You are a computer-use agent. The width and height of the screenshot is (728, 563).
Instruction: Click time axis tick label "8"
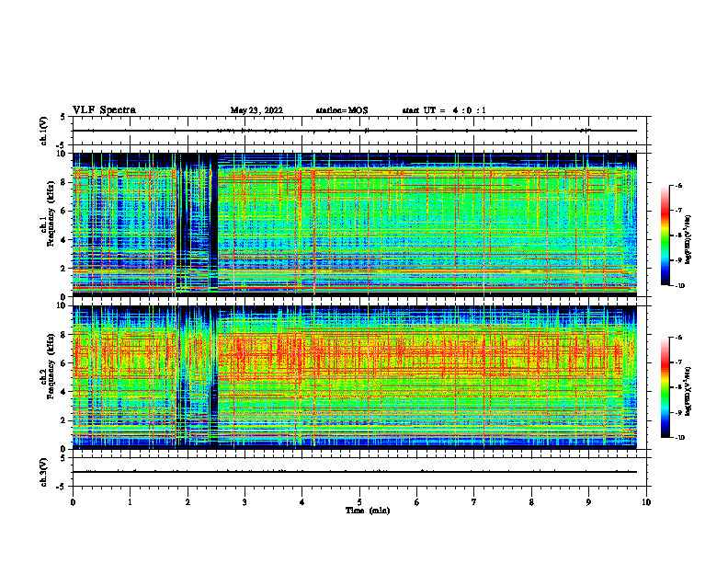click(x=531, y=502)
